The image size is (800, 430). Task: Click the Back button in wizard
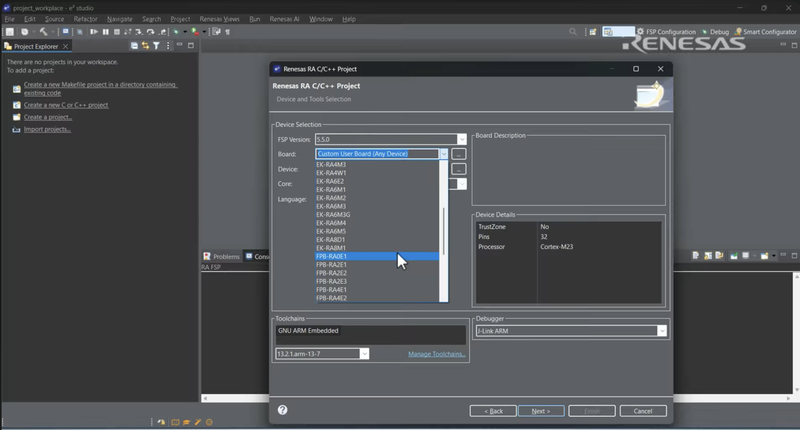(493, 411)
